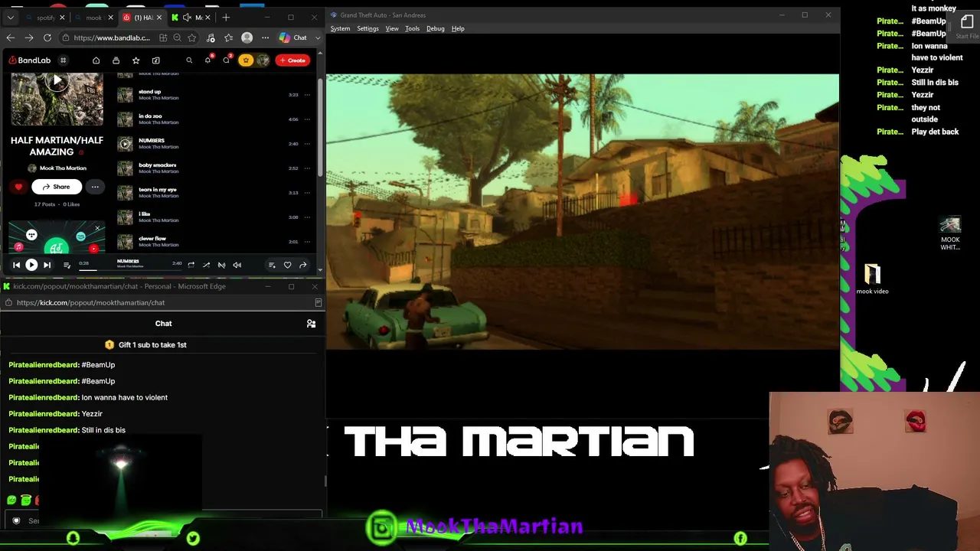This screenshot has width=980, height=551.
Task: Open the BandLab star/explore icon
Action: [136, 60]
